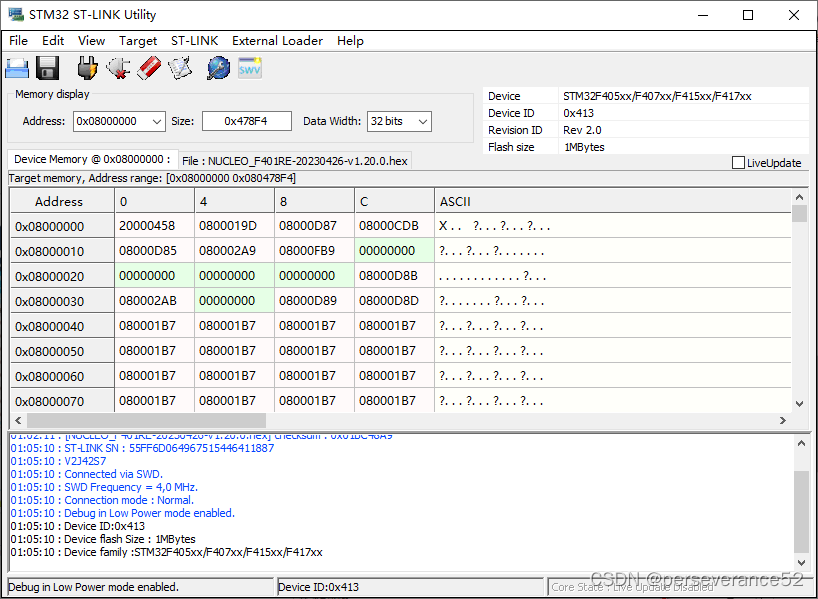
Task: Open the Help menu
Action: [350, 41]
